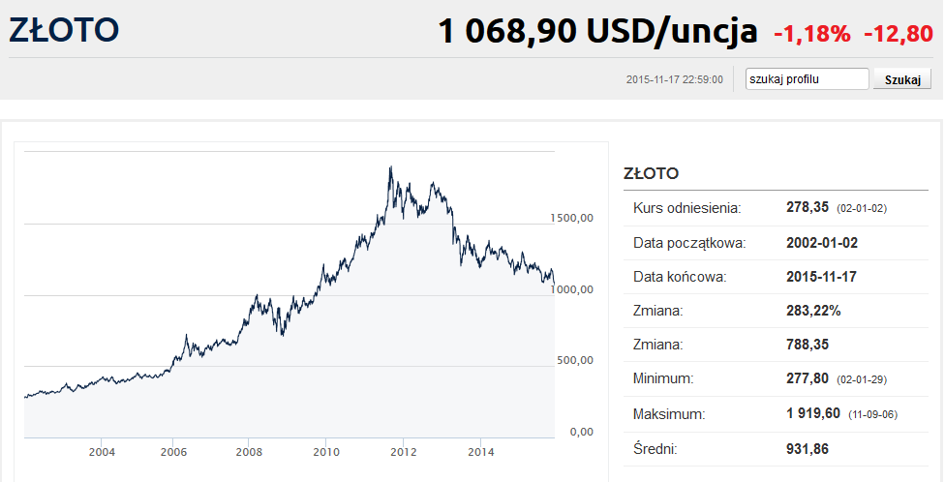Click the 2012 label on chart axis
The height and width of the screenshot is (482, 945).
[403, 451]
